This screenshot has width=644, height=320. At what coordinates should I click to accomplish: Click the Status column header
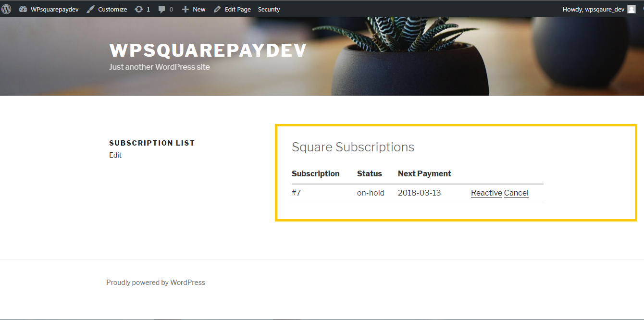(x=370, y=173)
